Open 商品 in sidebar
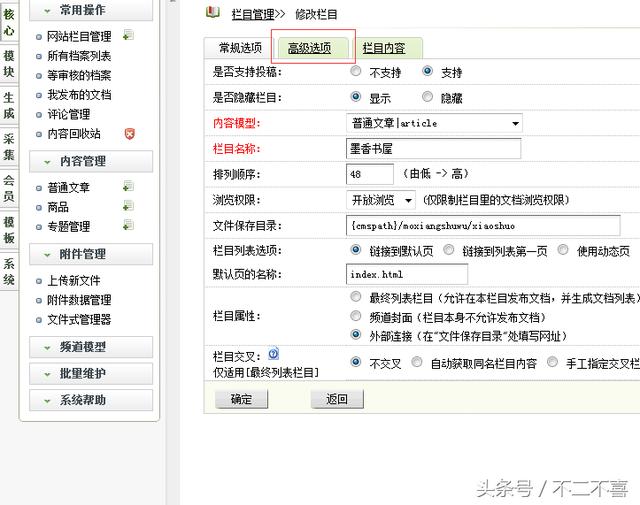Screen dimensions: 640x505 click(x=58, y=207)
